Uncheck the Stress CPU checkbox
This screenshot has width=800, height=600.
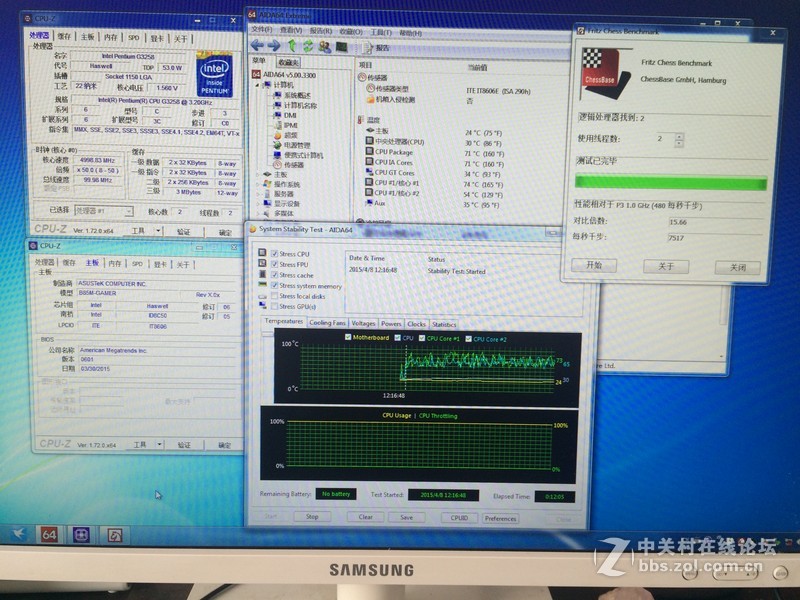(274, 254)
